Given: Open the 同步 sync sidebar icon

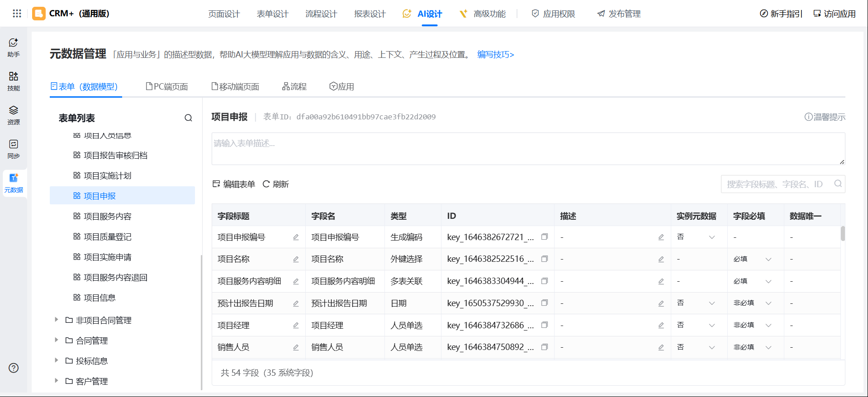Looking at the screenshot, I should point(14,149).
